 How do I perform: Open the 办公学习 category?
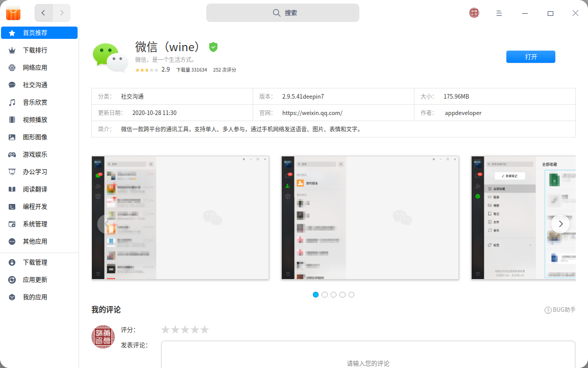pos(39,172)
